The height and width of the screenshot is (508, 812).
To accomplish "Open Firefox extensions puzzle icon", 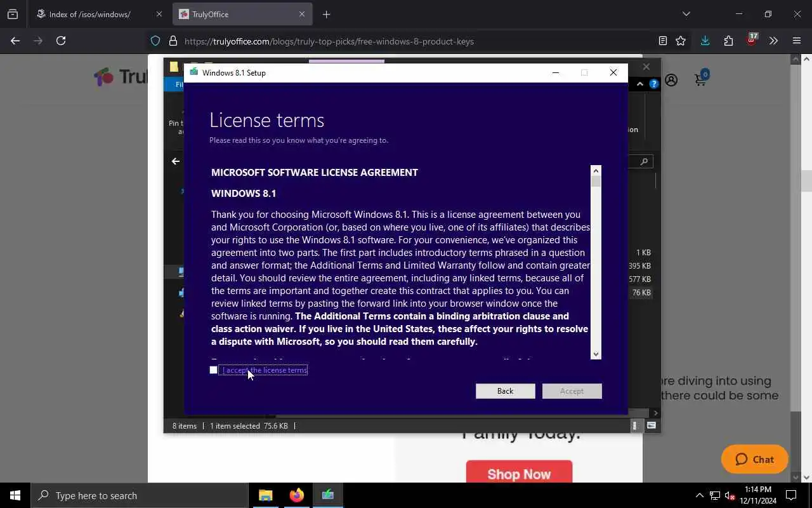I will (728, 41).
